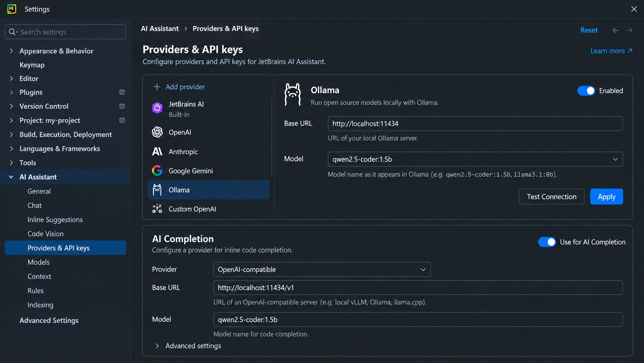Click the plus icon beside Add provider
The width and height of the screenshot is (644, 363).
[157, 87]
